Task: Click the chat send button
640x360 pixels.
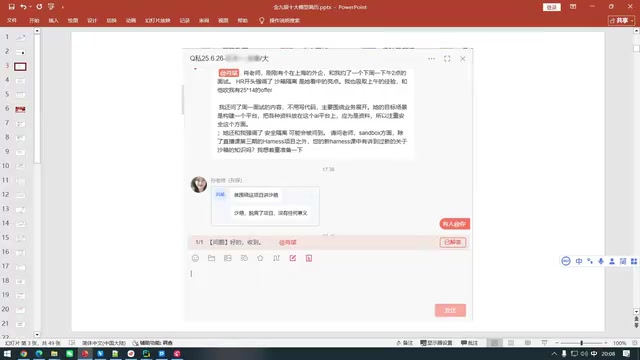Action: point(450,310)
